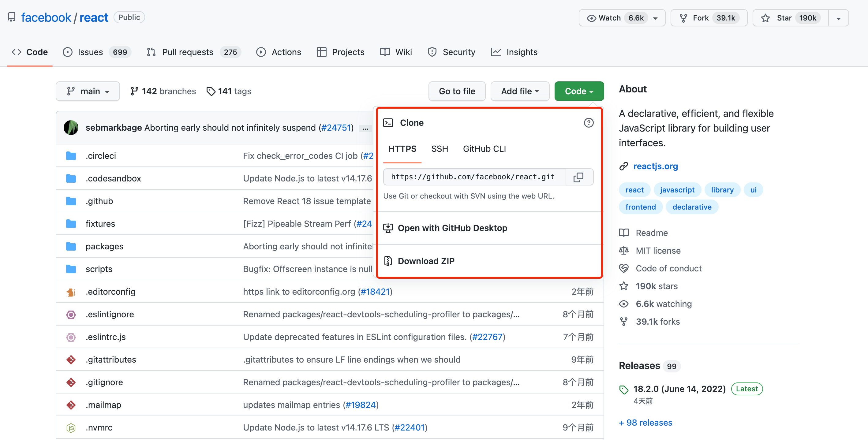The height and width of the screenshot is (440, 868).
Task: Click the Clone help question-mark icon
Action: 588,123
